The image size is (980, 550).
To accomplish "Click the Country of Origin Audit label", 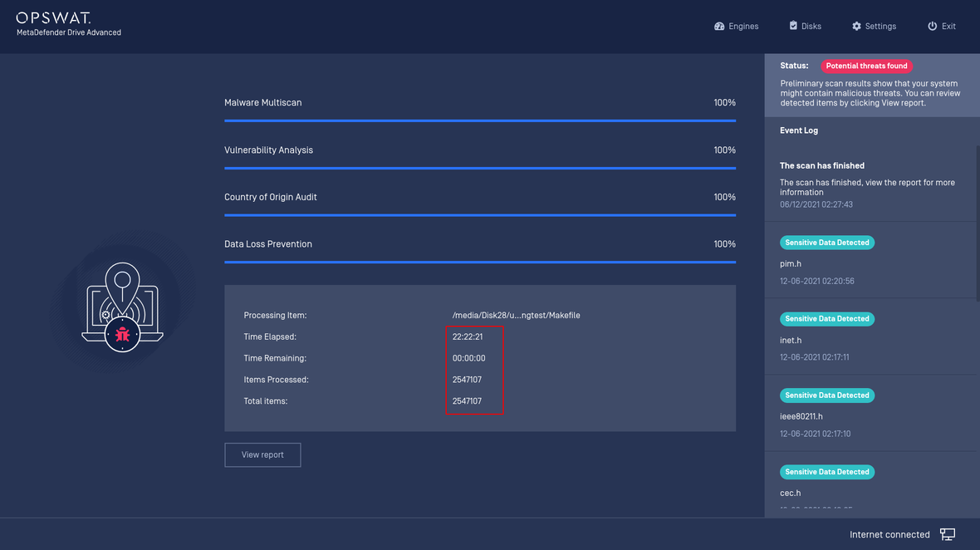I will pos(271,197).
